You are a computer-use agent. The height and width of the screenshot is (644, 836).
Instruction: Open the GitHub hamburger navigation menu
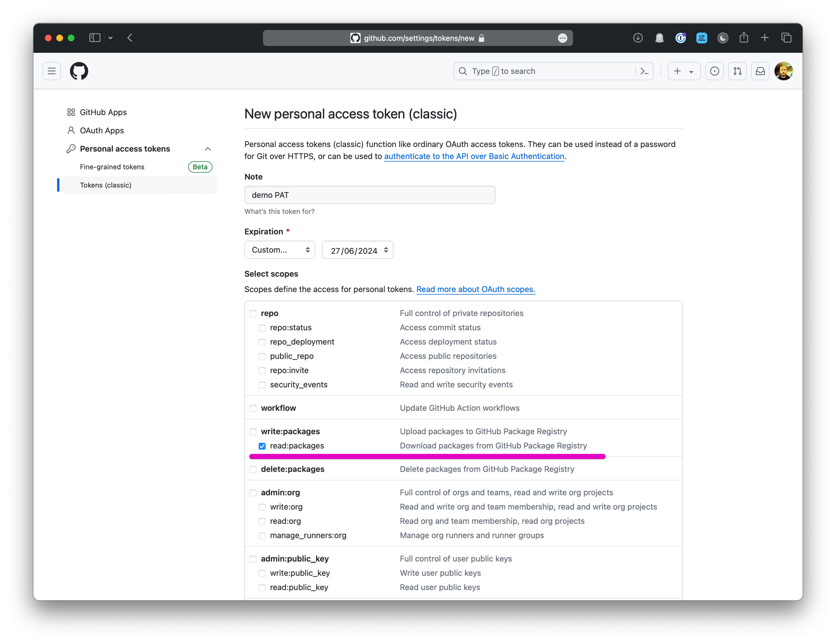52,71
